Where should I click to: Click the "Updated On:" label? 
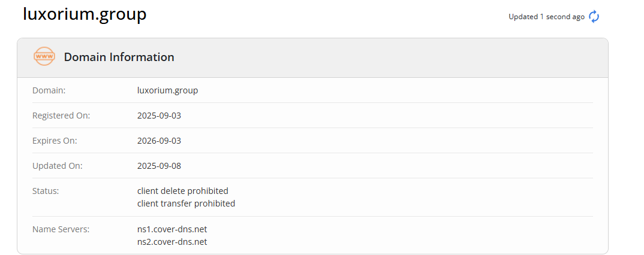tap(57, 166)
